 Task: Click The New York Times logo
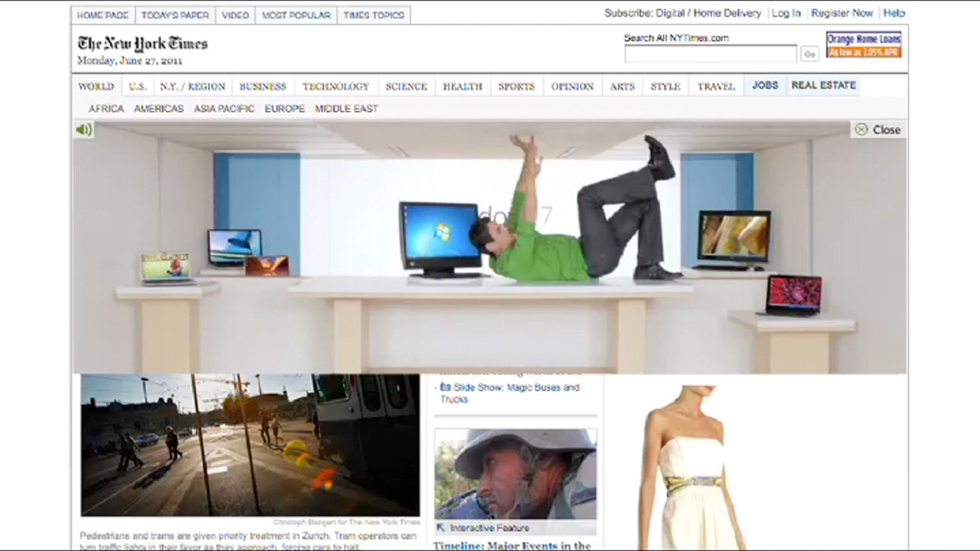(x=142, y=44)
